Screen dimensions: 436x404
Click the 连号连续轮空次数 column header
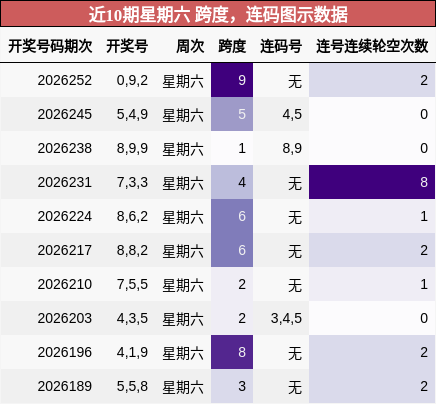[x=372, y=46]
